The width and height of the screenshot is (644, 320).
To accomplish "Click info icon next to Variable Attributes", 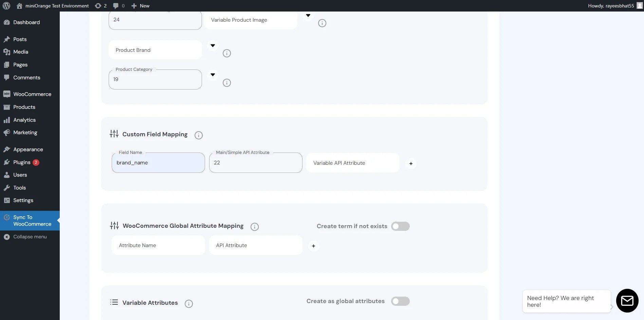I will [189, 304].
